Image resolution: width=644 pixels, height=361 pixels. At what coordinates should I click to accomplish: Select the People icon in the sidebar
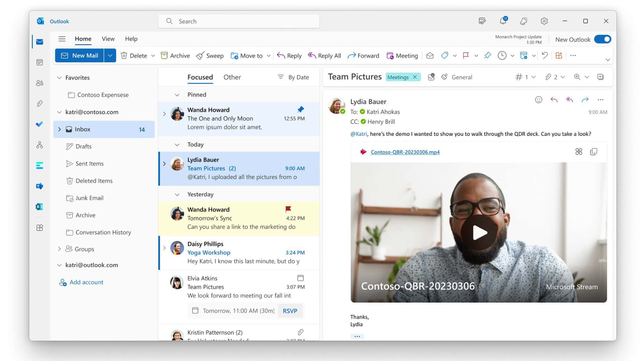coord(40,83)
